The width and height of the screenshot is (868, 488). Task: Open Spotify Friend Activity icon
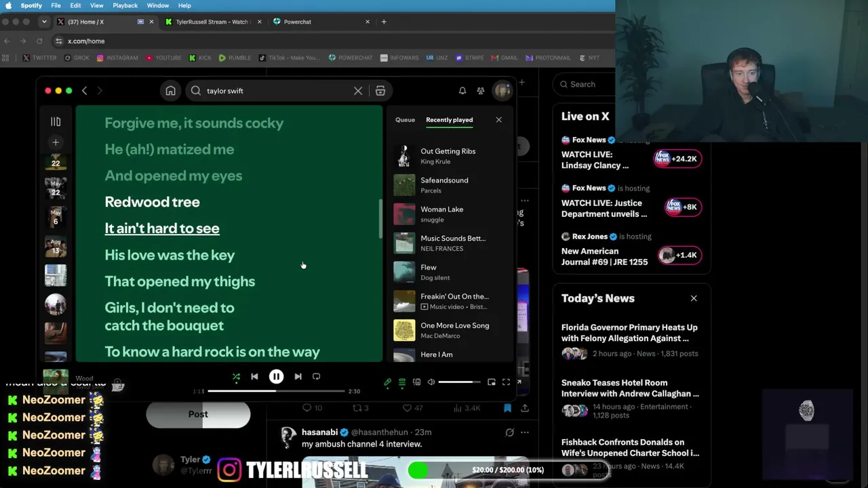[x=481, y=91]
